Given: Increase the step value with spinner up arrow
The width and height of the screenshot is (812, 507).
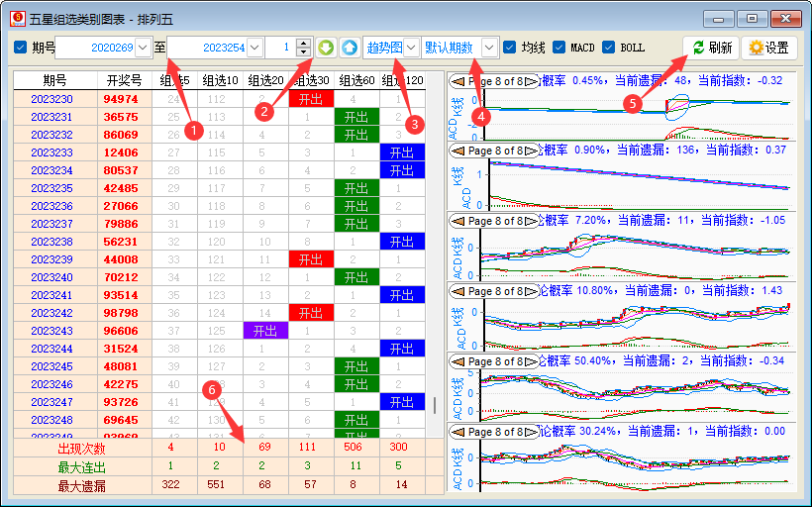Looking at the screenshot, I should coord(302,43).
